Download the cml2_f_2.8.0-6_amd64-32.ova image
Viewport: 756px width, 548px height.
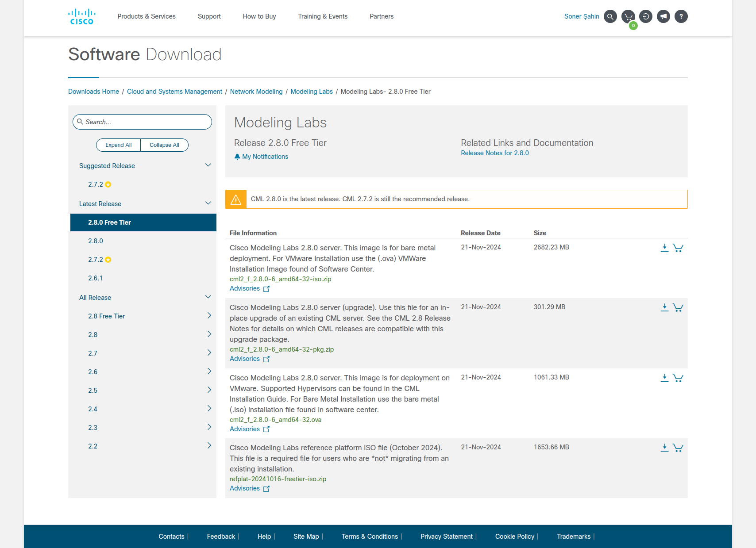point(664,378)
